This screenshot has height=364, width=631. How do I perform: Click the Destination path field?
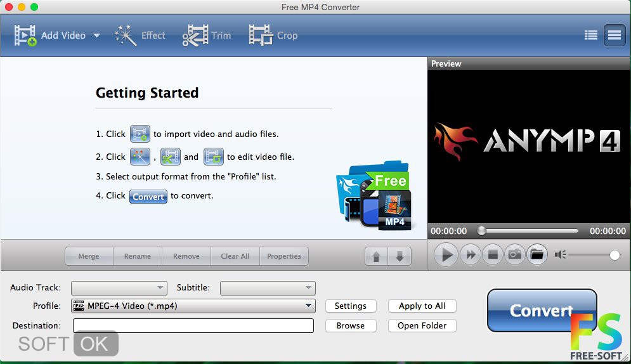tap(193, 326)
